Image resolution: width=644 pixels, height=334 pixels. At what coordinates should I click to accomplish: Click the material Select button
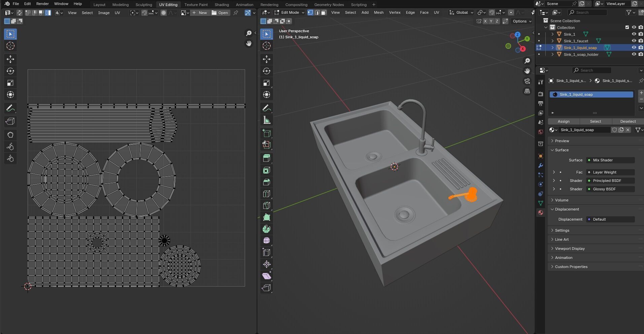[595, 121]
